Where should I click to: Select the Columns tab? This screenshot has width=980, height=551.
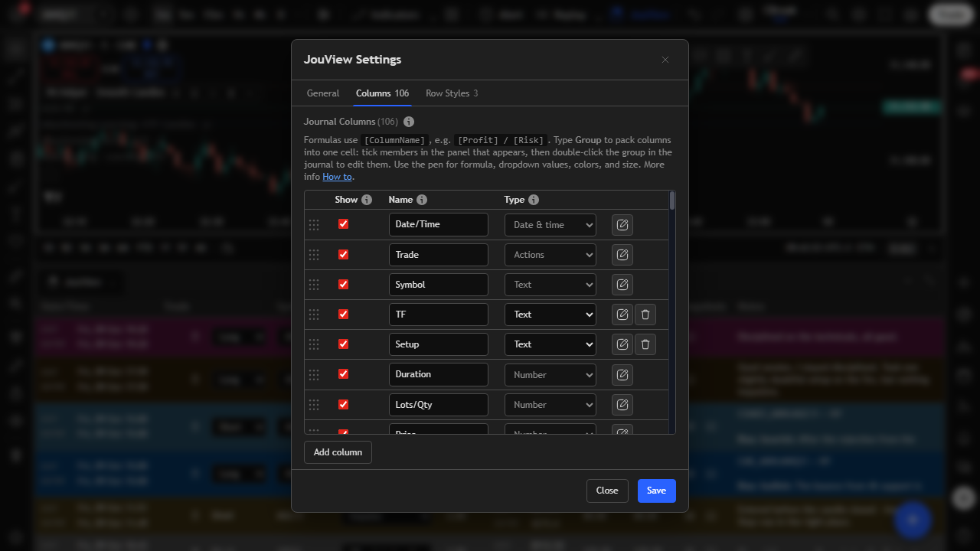(x=382, y=93)
